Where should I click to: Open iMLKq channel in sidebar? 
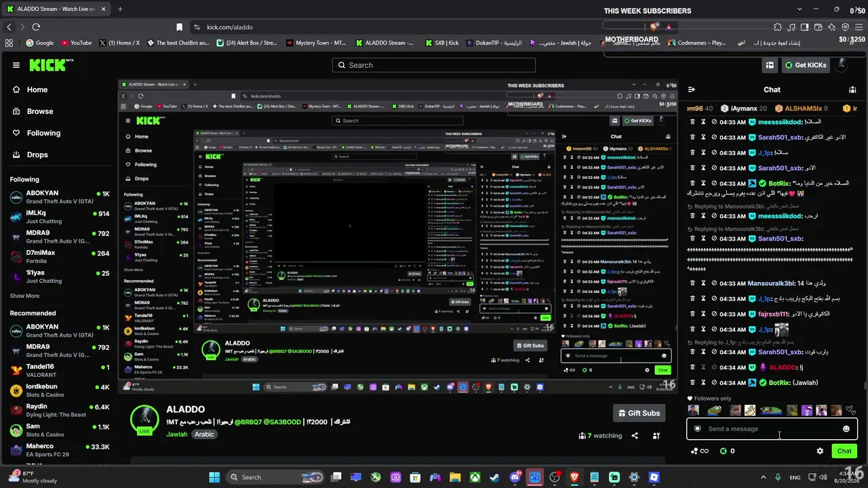pyautogui.click(x=60, y=217)
